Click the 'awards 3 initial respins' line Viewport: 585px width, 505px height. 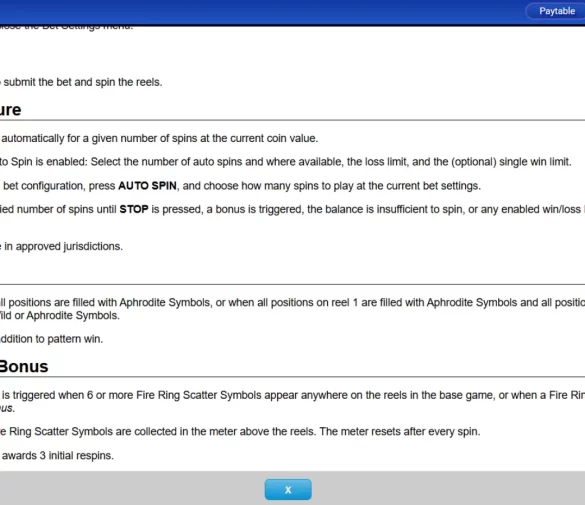point(57,456)
